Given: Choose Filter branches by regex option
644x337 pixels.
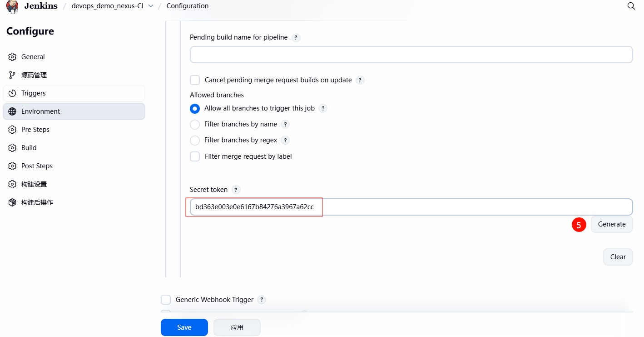Looking at the screenshot, I should (195, 140).
